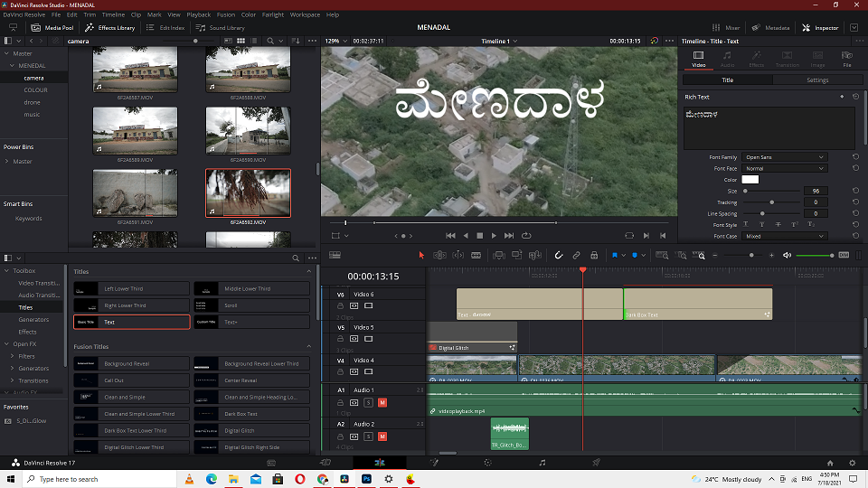Mute Audio 1 track M button

point(382,403)
